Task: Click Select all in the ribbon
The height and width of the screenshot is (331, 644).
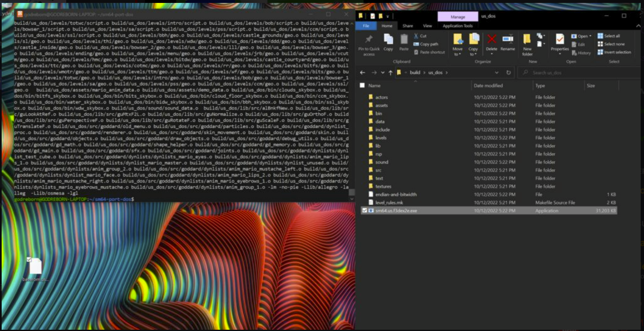Action: point(609,36)
